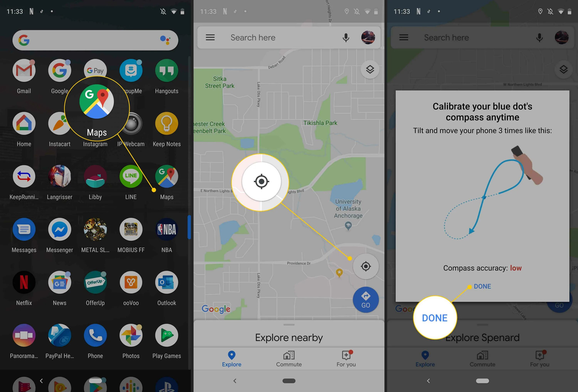Tap the current location GPS icon
The height and width of the screenshot is (392, 578).
366,266
